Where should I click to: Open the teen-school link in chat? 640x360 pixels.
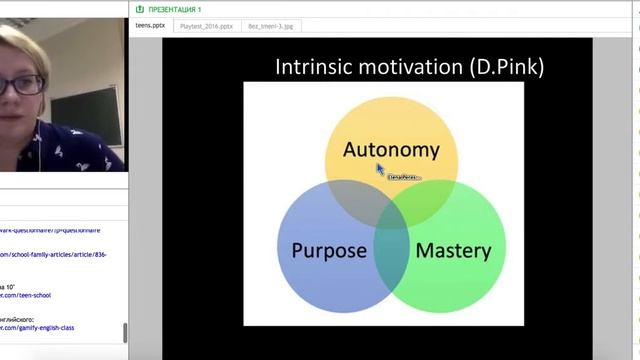coord(25,295)
